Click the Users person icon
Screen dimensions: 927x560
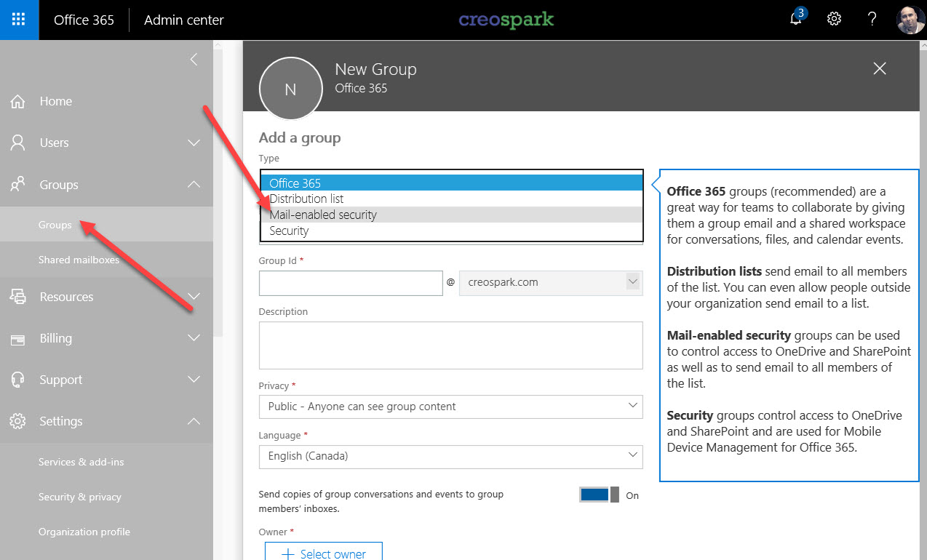(18, 143)
